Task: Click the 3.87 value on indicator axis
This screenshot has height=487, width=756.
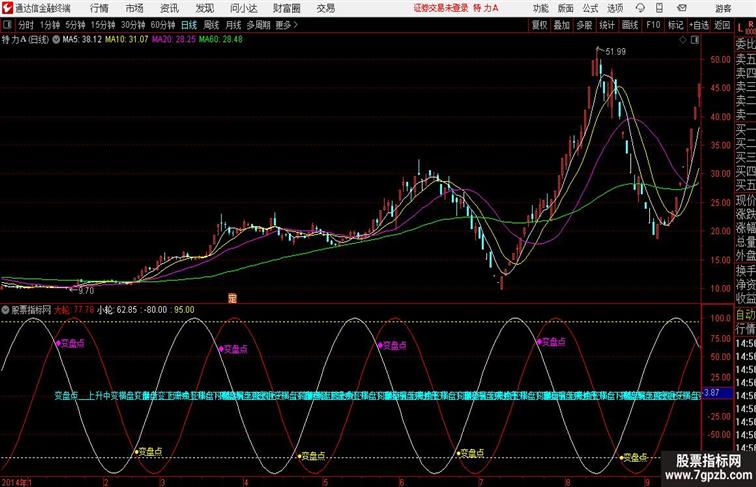Action: [712, 393]
